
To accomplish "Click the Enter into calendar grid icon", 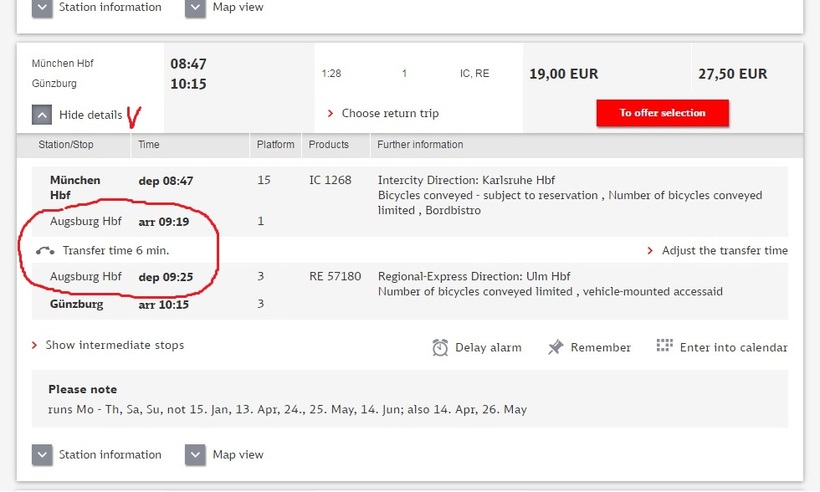I will (x=665, y=346).
